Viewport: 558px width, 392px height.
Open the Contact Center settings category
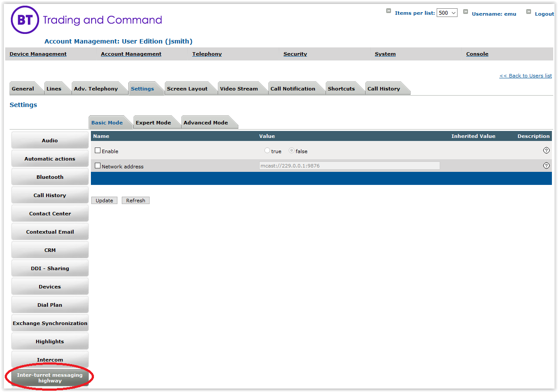(50, 214)
